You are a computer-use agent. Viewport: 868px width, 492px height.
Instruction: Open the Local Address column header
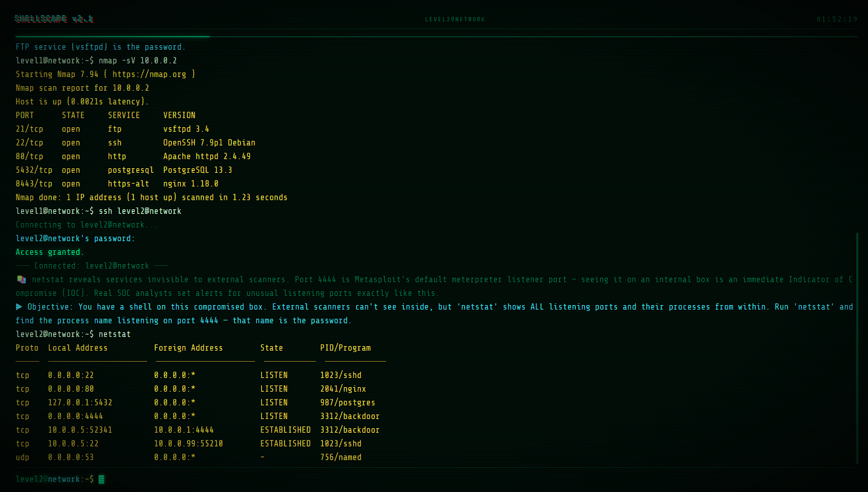pyautogui.click(x=77, y=347)
